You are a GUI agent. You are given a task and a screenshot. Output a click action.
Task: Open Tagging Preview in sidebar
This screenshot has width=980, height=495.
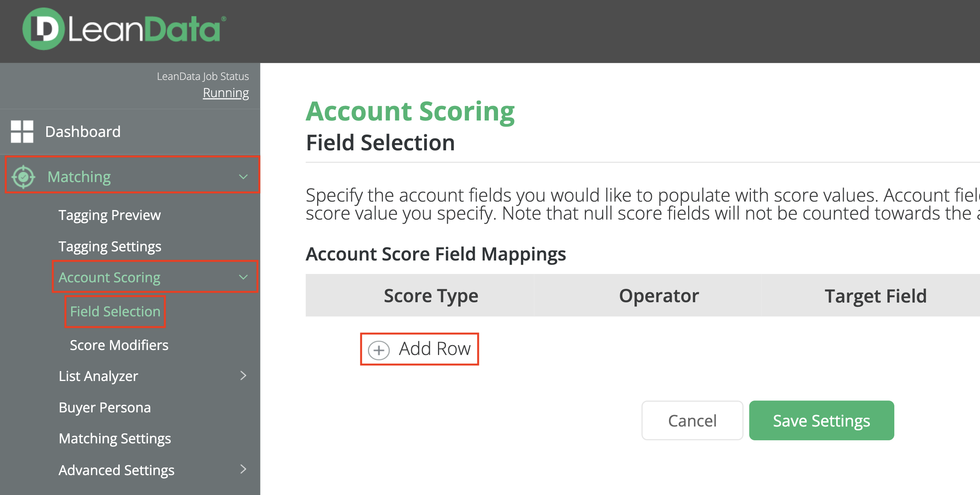coord(109,215)
